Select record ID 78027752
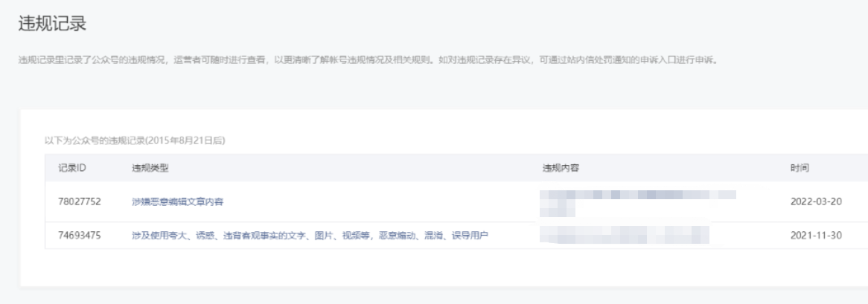 coord(79,201)
